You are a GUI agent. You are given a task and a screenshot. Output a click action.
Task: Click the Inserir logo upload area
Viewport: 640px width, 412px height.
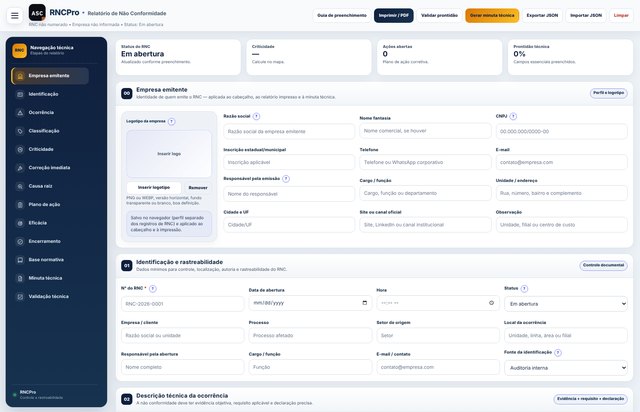169,154
